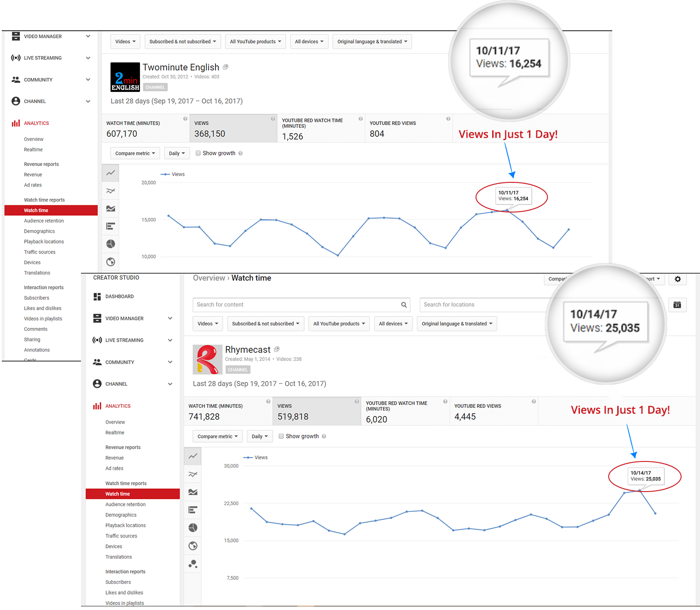Select Views metric tab 368,150
The image size is (700, 610).
233,128
